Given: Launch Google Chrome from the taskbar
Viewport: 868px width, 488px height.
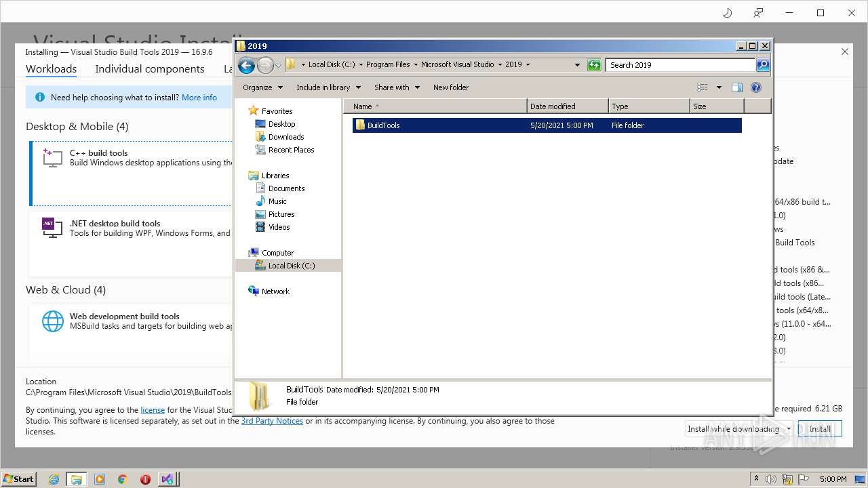Looking at the screenshot, I should pyautogui.click(x=123, y=479).
